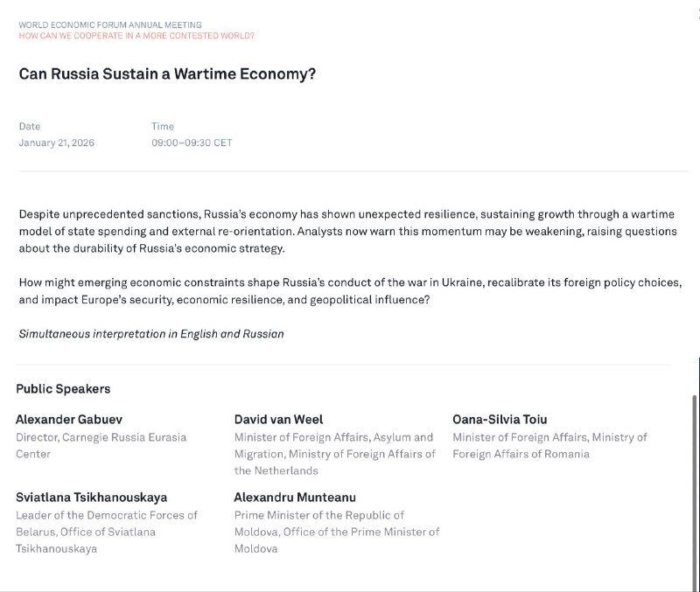The image size is (700, 592).
Task: Click the Romania Minister of Foreign Affairs description
Action: [x=549, y=445]
